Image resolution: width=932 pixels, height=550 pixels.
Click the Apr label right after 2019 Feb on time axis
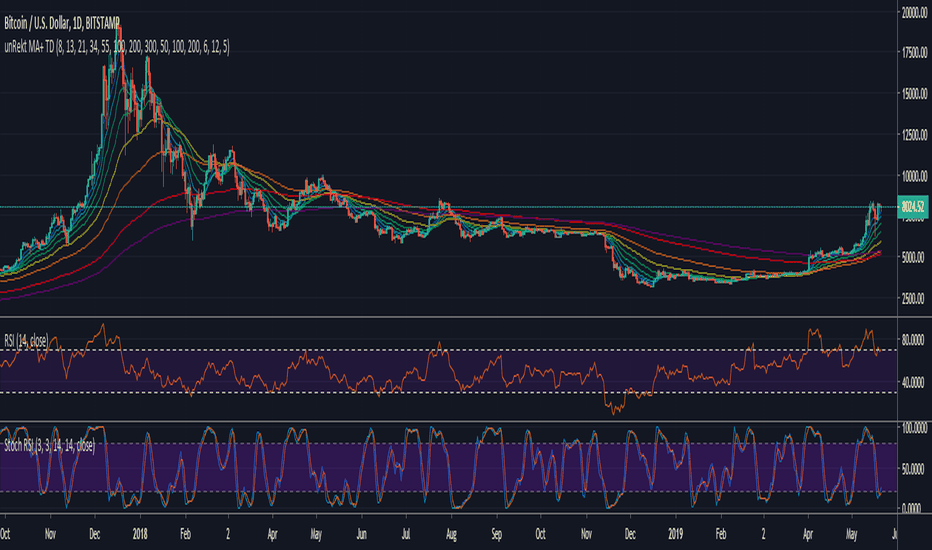pos(808,534)
